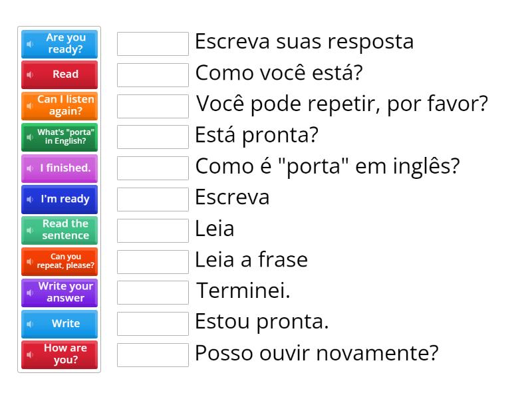
Task: Play audio for 'Write your answer' tile
Action: pos(29,293)
